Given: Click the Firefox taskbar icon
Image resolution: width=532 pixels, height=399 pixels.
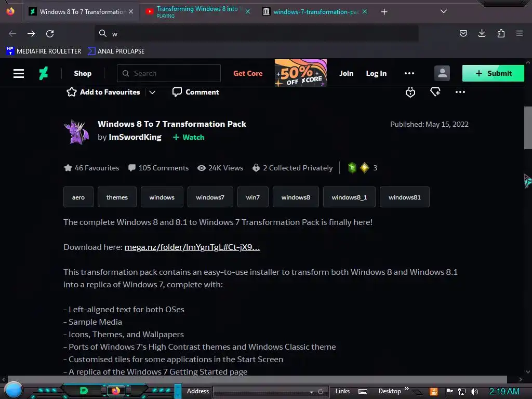Looking at the screenshot, I should pos(116,391).
